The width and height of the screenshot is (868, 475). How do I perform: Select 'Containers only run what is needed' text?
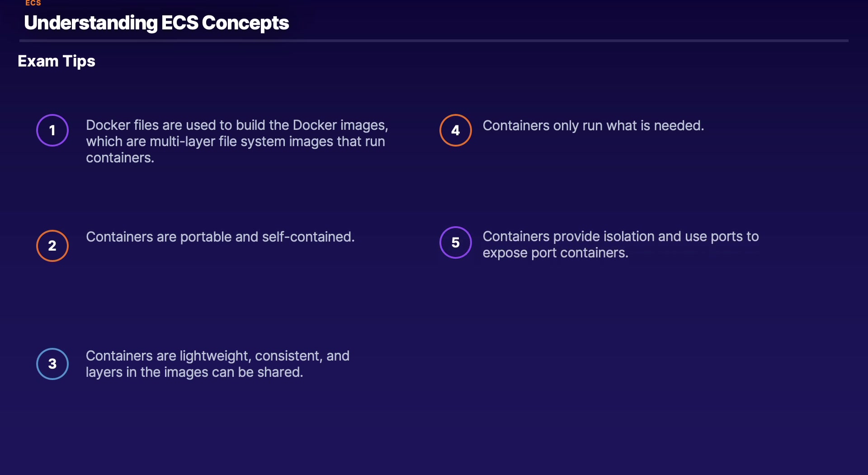[x=593, y=125]
